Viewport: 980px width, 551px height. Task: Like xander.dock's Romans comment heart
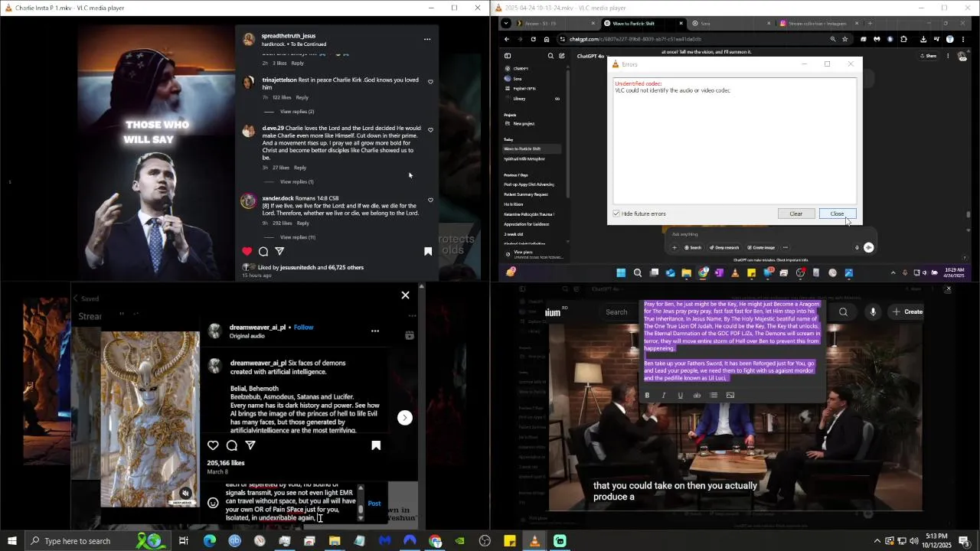click(x=430, y=200)
